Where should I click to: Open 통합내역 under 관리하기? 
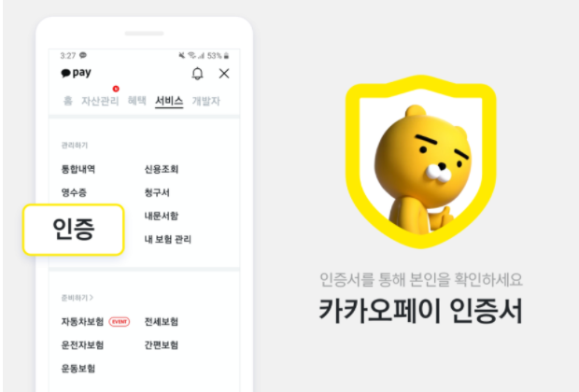[78, 169]
